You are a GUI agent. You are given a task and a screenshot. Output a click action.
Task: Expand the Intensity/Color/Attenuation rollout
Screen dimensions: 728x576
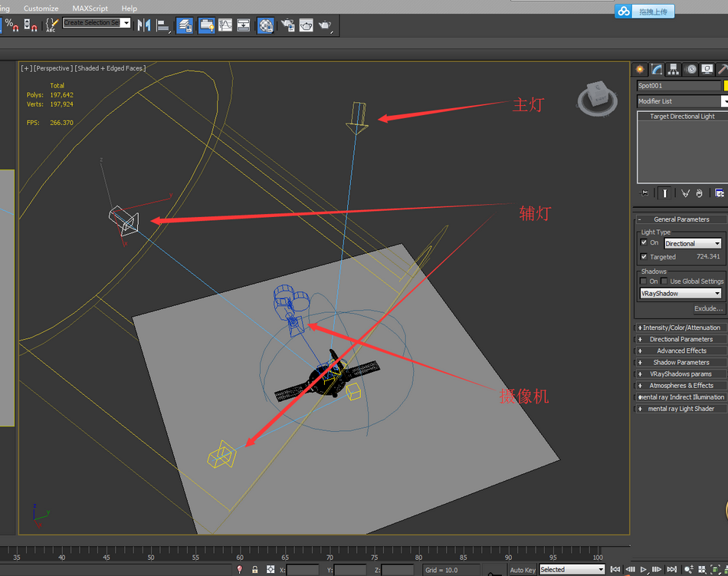pos(681,327)
